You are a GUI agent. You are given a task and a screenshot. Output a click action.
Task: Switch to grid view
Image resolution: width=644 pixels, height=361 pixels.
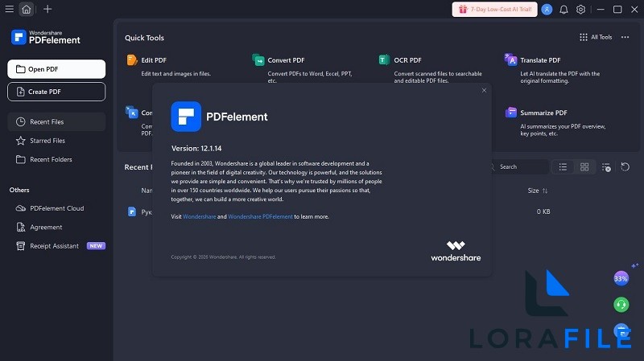click(x=584, y=167)
